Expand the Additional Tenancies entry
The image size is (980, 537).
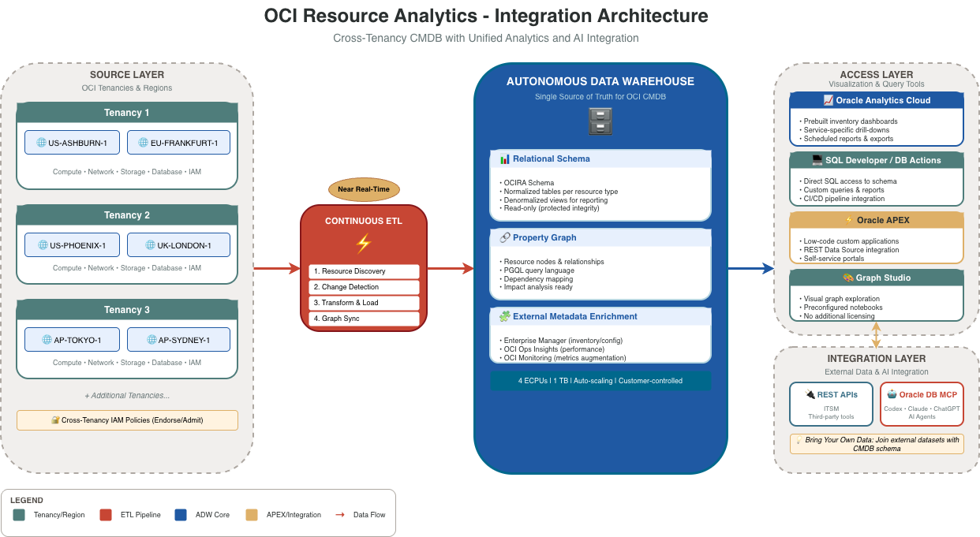(x=127, y=394)
